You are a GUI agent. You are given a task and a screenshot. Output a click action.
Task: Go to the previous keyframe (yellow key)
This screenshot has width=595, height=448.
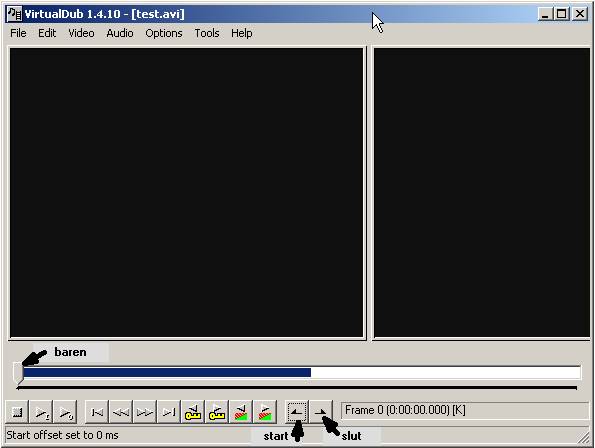click(193, 412)
